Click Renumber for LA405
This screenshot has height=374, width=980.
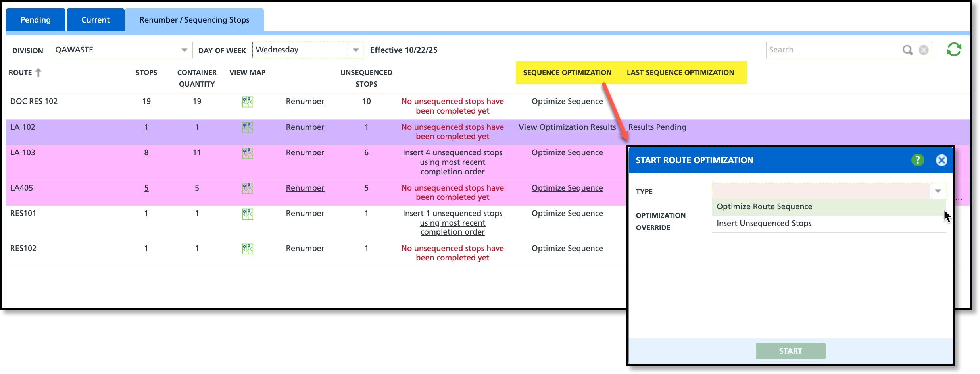[x=305, y=188]
